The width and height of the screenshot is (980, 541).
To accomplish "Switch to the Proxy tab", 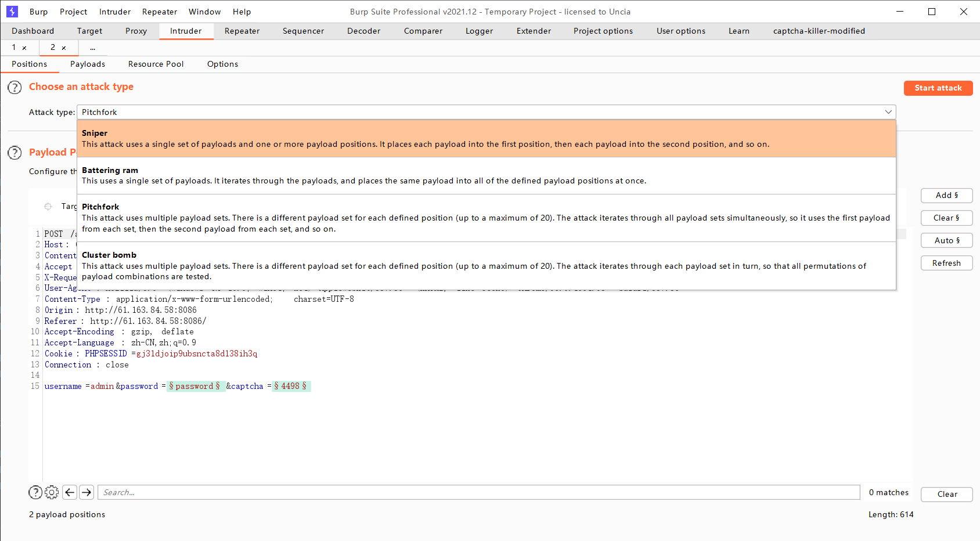I will pyautogui.click(x=136, y=31).
